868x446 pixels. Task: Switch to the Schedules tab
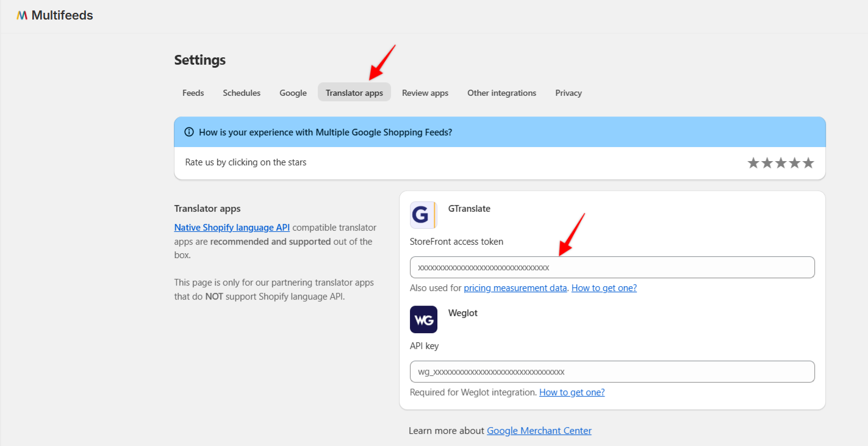(x=242, y=93)
